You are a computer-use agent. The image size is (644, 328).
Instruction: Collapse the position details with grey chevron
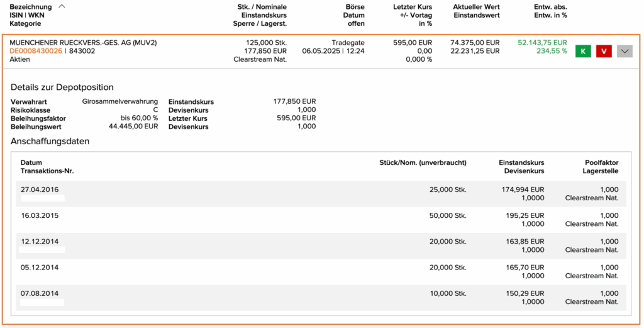(625, 52)
